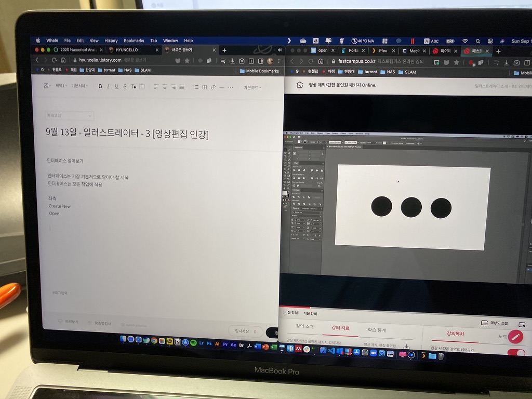Center align text in the Tistory editor
The height and width of the screenshot is (399, 532).
click(x=165, y=87)
